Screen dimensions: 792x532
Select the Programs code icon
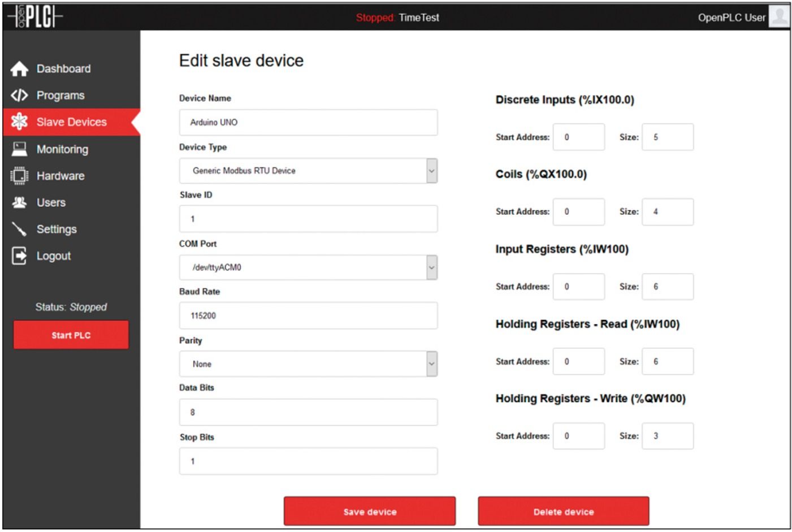point(19,95)
